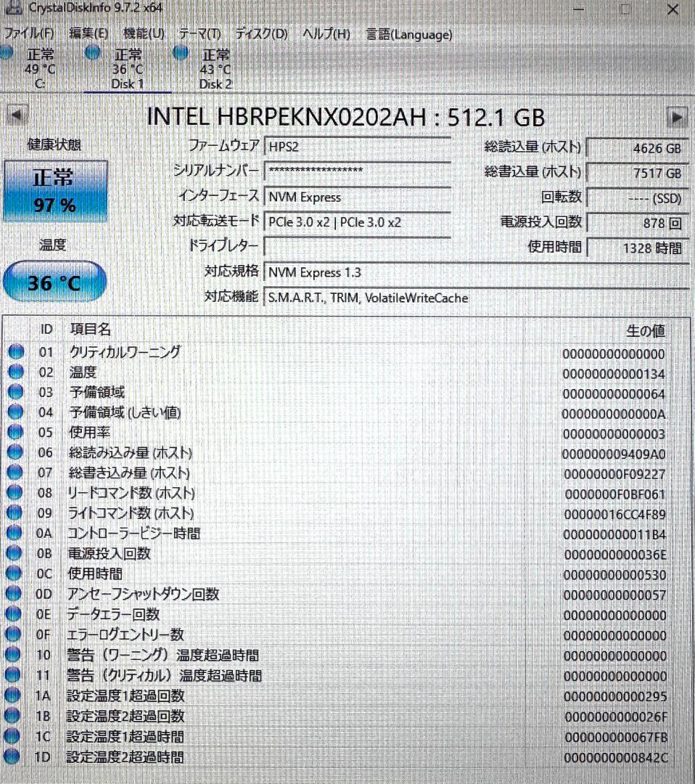Screen dimensions: 695x784
Task: Open the ヘルプ(H) menu
Action: 326,34
